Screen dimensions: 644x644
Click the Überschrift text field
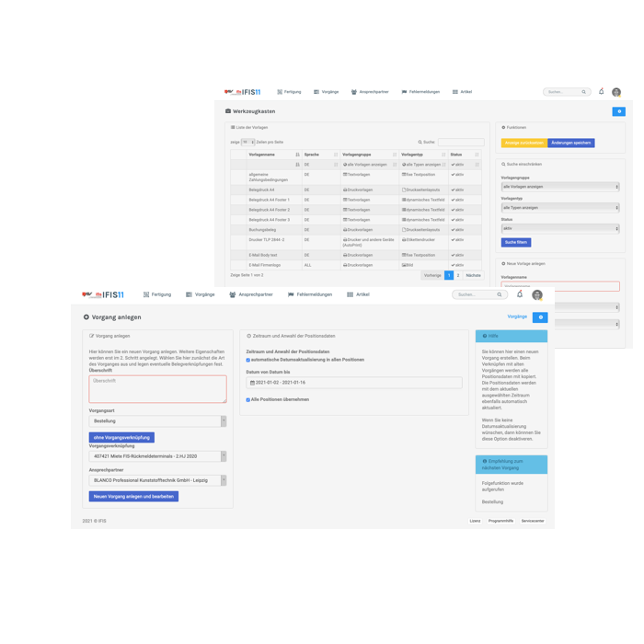click(x=156, y=388)
